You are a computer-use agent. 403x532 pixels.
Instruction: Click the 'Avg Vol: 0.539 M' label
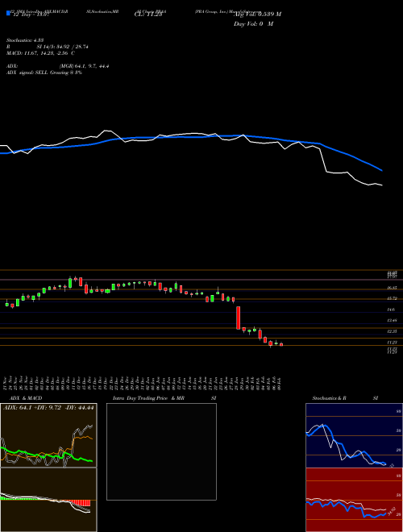click(257, 15)
